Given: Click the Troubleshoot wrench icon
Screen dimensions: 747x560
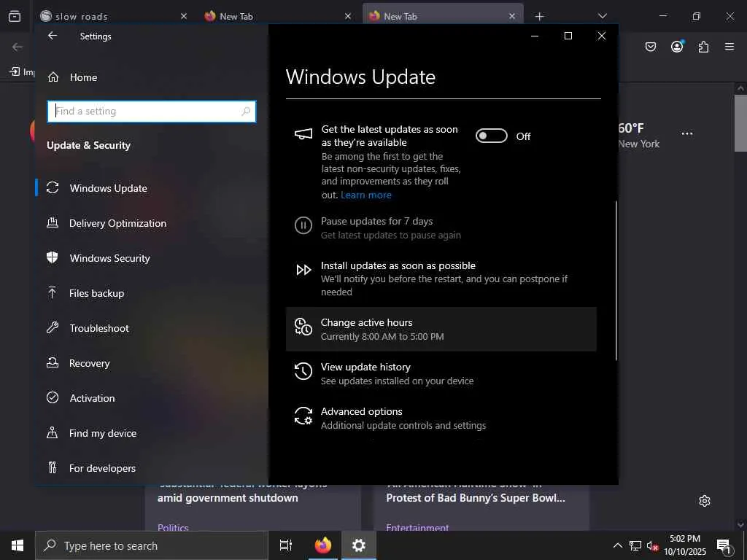Looking at the screenshot, I should tap(53, 327).
